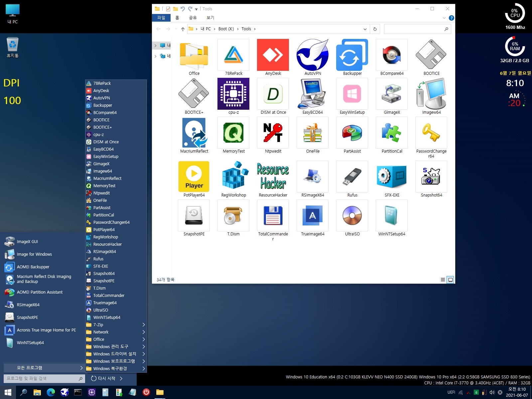Open BCompare64 in the Tools folder

coord(392,55)
